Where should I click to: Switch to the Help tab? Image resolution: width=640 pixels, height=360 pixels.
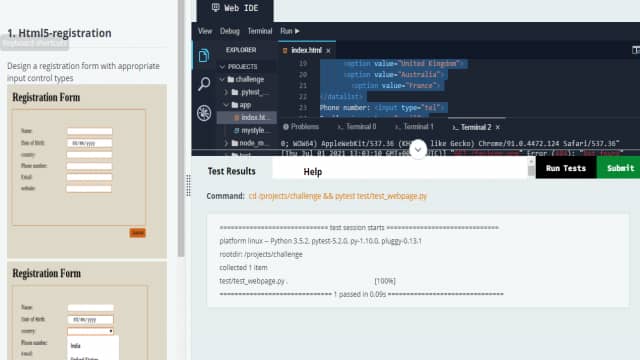(313, 172)
